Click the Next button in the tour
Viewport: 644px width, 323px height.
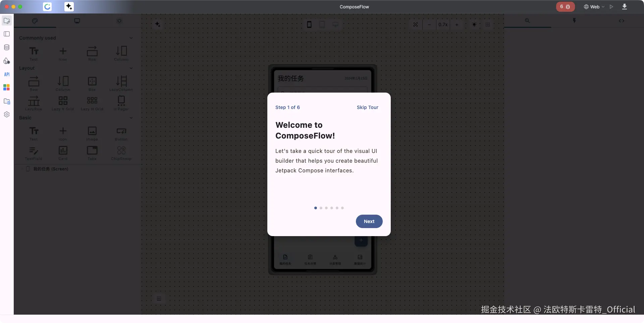point(369,221)
